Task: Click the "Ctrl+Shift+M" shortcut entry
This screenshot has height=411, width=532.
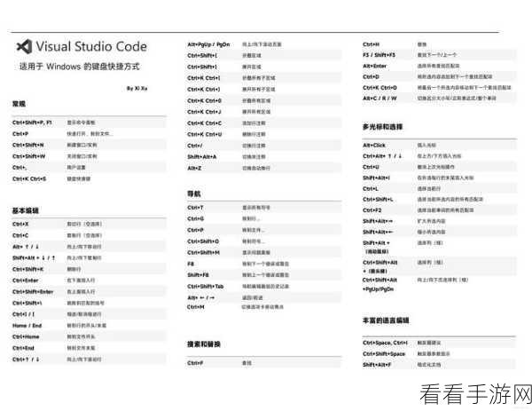Action: pos(204,253)
